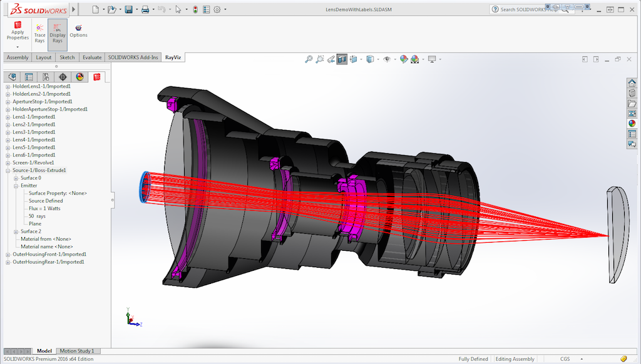Expand the Surface 2 node

tap(16, 231)
